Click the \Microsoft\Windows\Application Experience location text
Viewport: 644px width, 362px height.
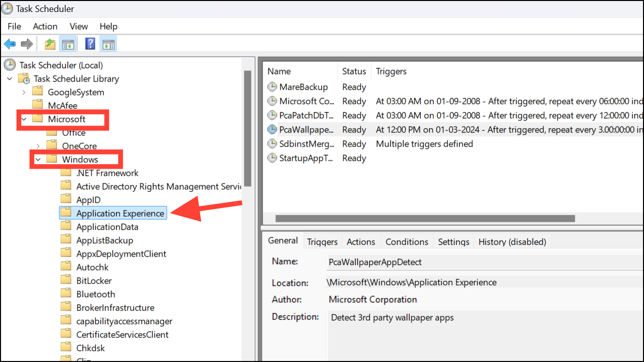pos(411,282)
